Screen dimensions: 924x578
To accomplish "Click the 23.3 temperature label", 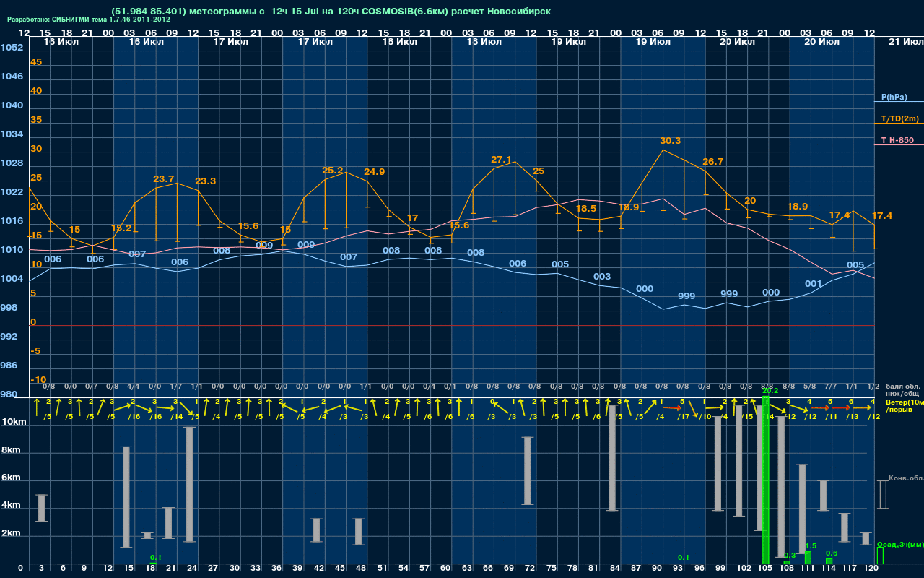I will (205, 181).
